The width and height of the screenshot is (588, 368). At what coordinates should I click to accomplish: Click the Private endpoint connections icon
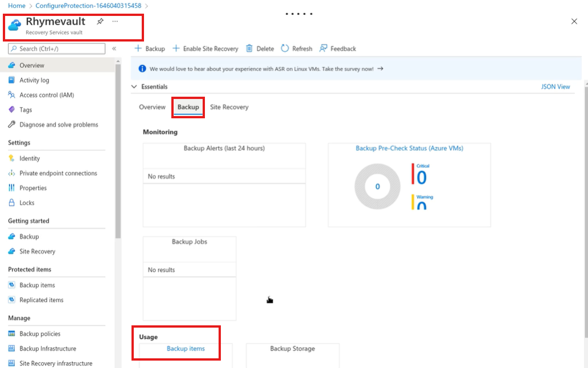coord(11,173)
